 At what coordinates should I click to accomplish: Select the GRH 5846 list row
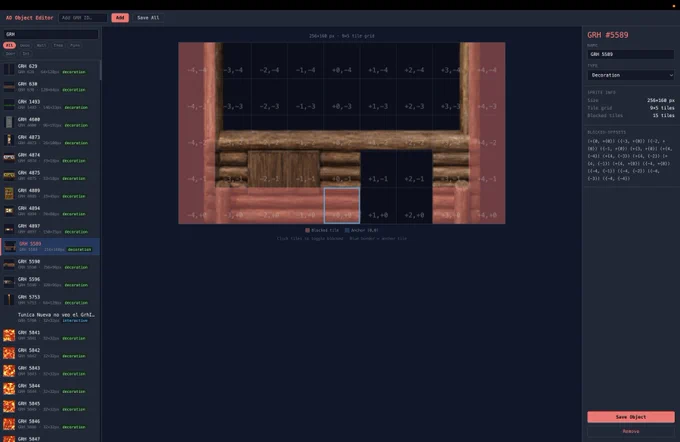(x=50, y=424)
